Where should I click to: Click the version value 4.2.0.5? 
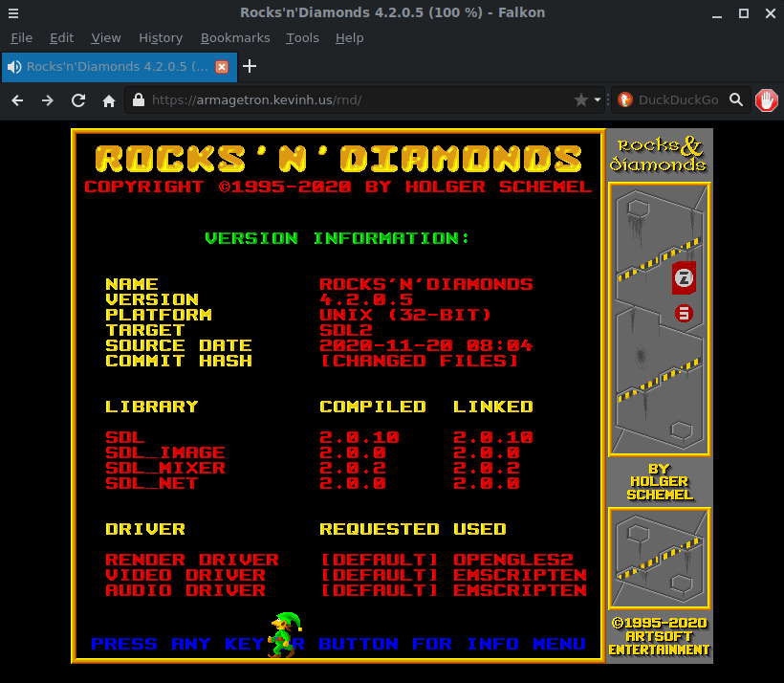pos(366,299)
